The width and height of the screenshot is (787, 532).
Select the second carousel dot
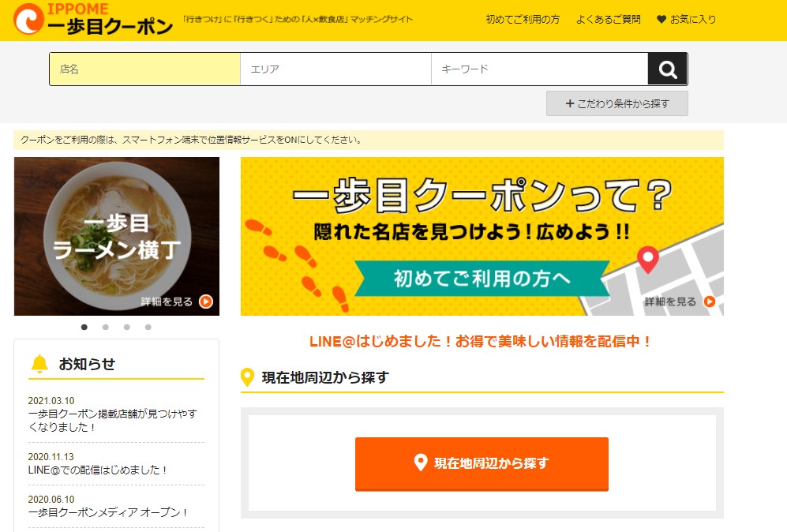click(106, 328)
